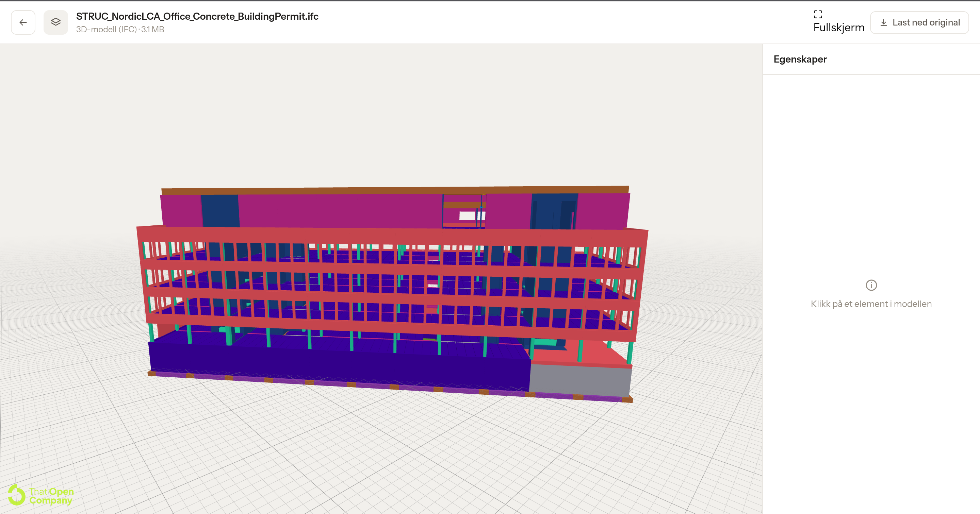The image size is (980, 514).
Task: Click the Klikk på et element i modellen hint
Action: coord(871,304)
